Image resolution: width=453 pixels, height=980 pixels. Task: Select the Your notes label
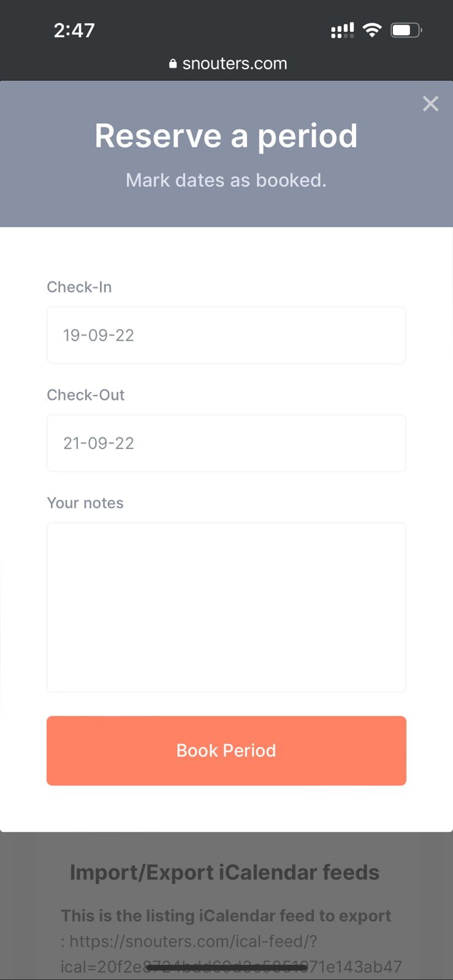[x=85, y=503]
